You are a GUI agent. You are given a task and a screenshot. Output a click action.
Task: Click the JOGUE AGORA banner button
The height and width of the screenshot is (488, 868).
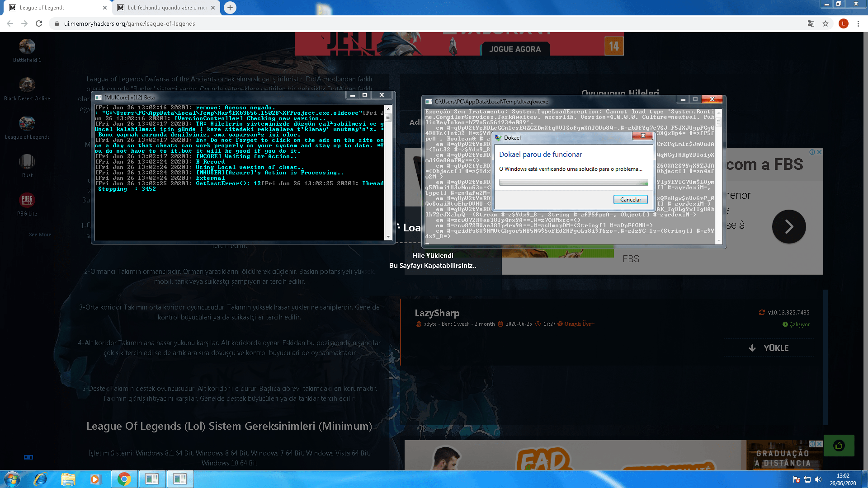pyautogui.click(x=515, y=49)
